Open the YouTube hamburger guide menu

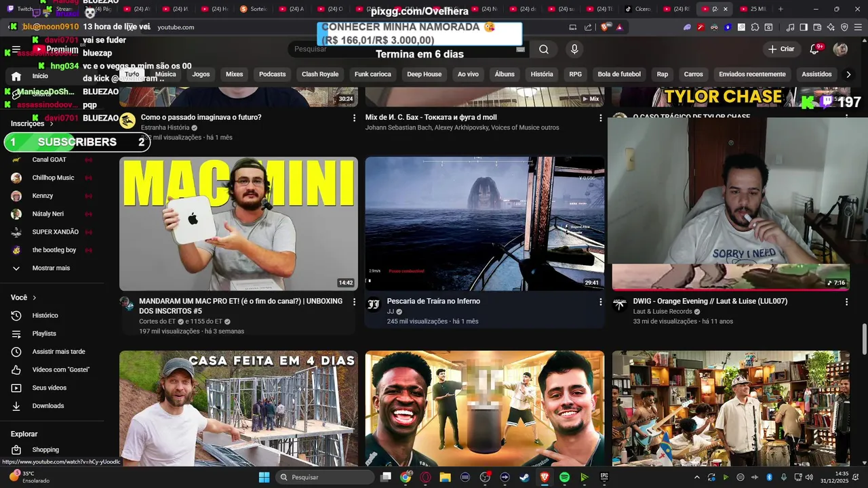pyautogui.click(x=16, y=49)
